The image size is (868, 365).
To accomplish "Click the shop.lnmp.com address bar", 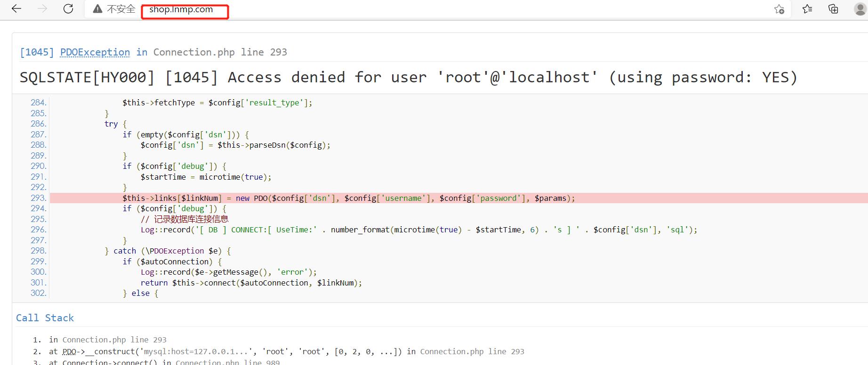I will 181,9.
